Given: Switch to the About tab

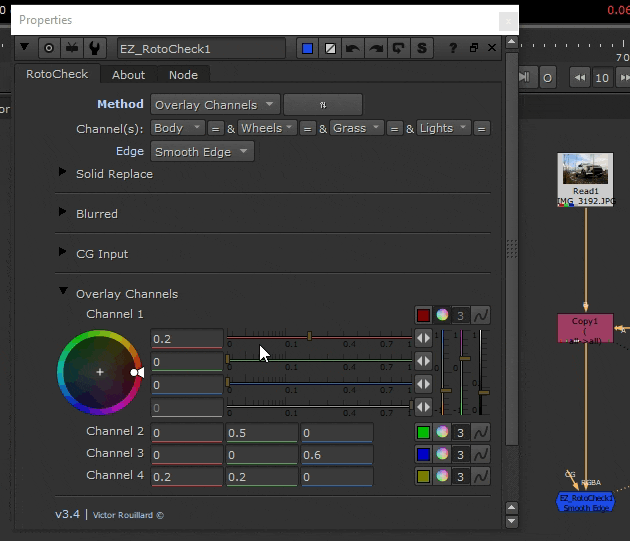Looking at the screenshot, I should (128, 75).
